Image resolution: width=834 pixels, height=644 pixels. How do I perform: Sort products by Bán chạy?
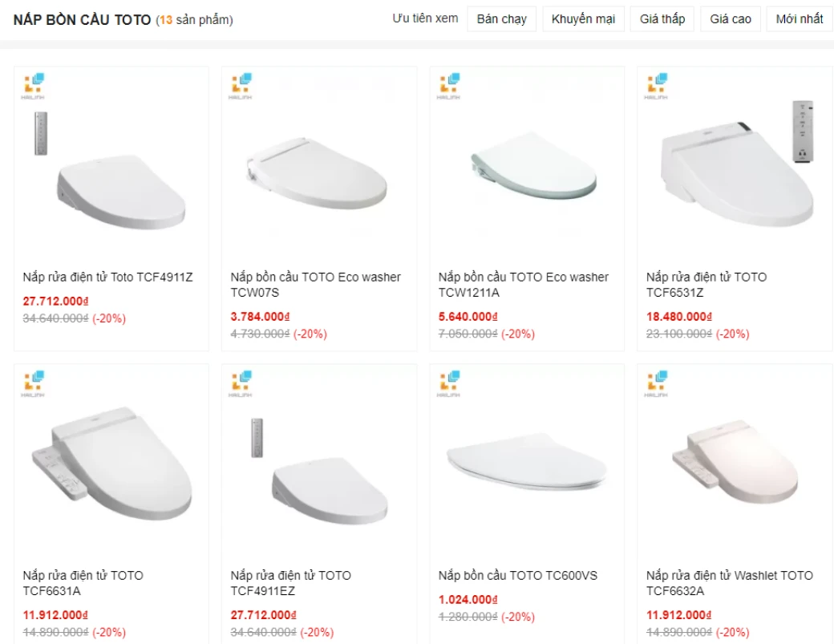[501, 18]
